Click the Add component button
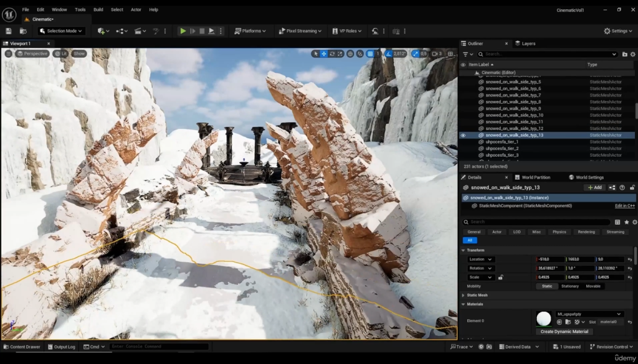638x364 pixels. (x=594, y=187)
